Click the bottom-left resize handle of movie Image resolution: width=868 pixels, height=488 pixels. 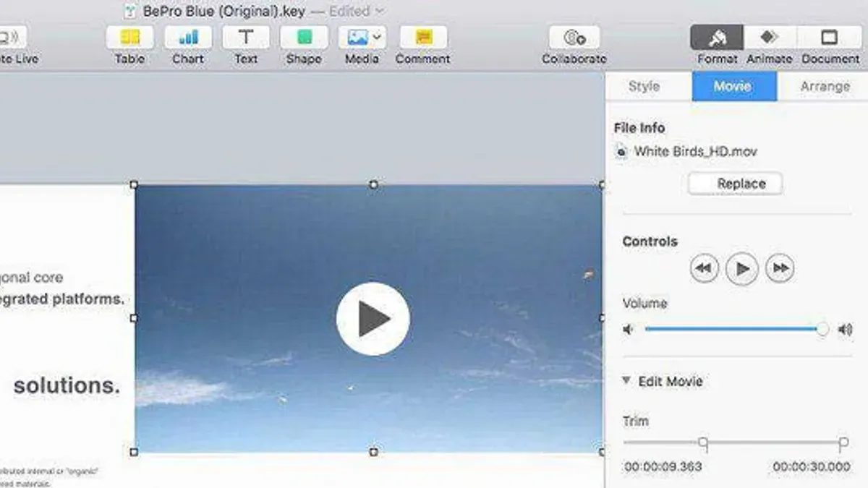[134, 452]
